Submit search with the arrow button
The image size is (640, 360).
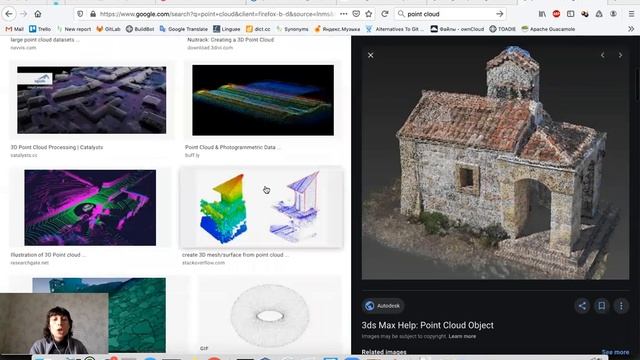(x=500, y=14)
